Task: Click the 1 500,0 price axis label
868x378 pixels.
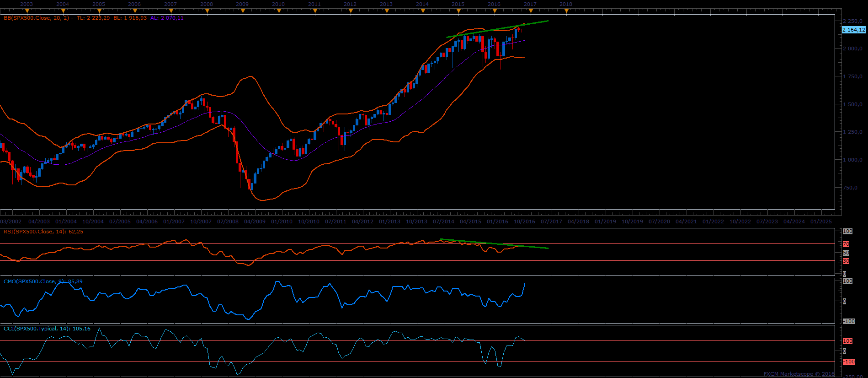Action: (x=853, y=104)
